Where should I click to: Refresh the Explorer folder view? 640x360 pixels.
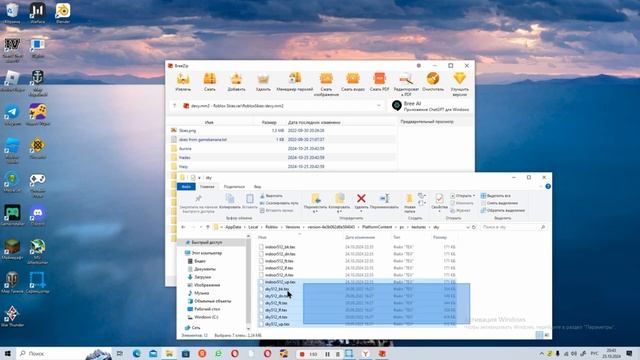474,227
